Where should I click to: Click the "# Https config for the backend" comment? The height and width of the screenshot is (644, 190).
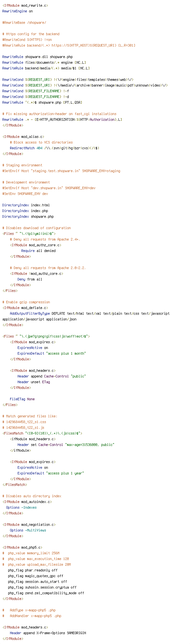point(31,34)
